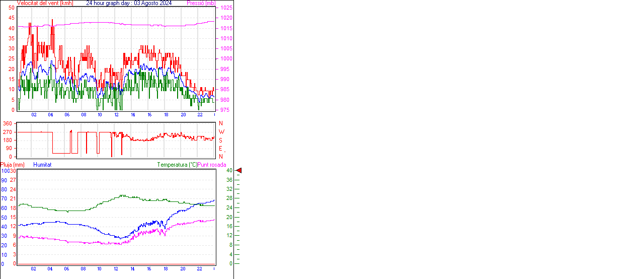
Task: Click the magenta 'Punt rosada' legend label
Action: click(212, 165)
